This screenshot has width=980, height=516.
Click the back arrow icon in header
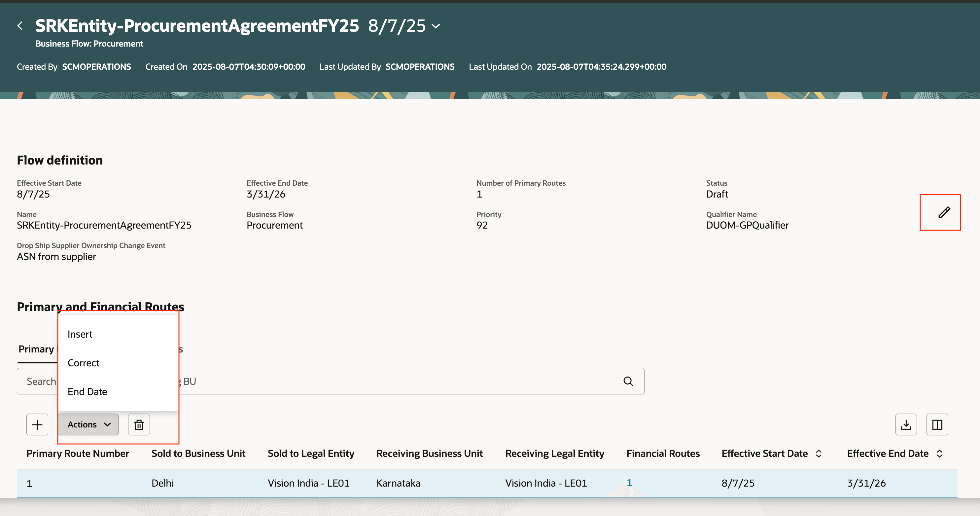(x=20, y=26)
